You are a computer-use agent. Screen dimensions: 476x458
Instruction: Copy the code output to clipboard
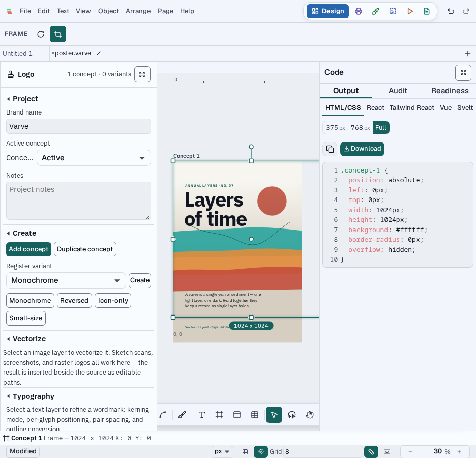(330, 149)
